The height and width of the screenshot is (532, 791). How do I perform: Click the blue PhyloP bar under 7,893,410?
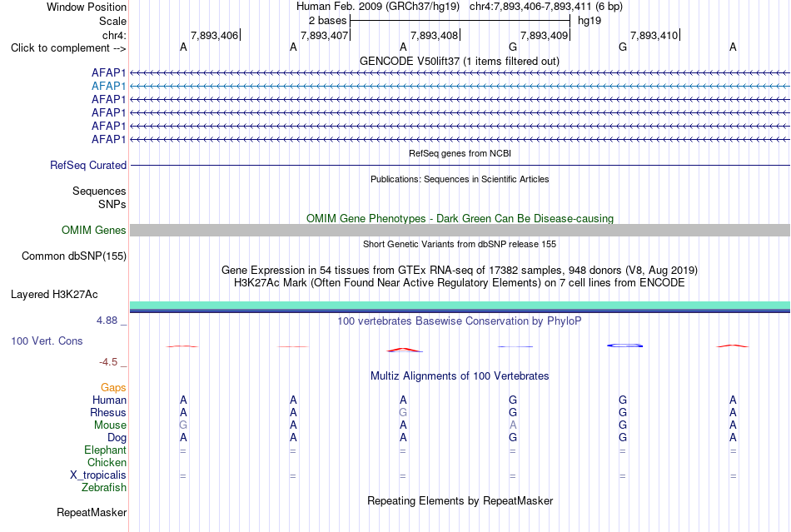coord(624,346)
